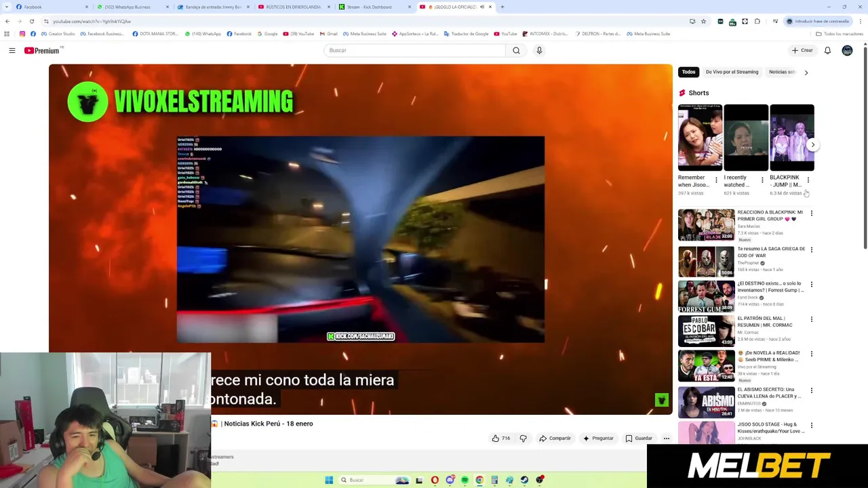
Task: Open options for 'Remember when Jisoo' short
Action: pos(716,180)
